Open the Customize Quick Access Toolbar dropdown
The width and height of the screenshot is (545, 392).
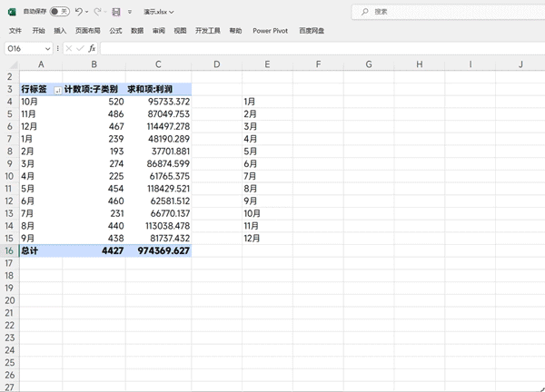[x=130, y=12]
